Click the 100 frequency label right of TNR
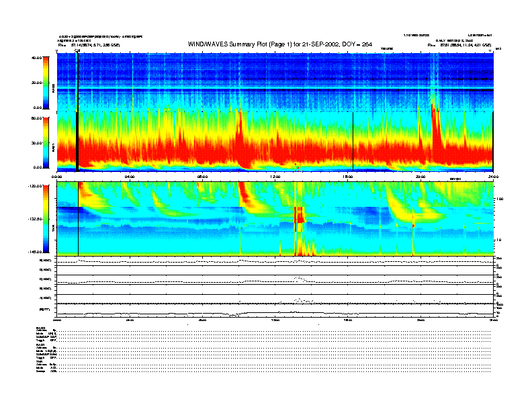 click(500, 199)
